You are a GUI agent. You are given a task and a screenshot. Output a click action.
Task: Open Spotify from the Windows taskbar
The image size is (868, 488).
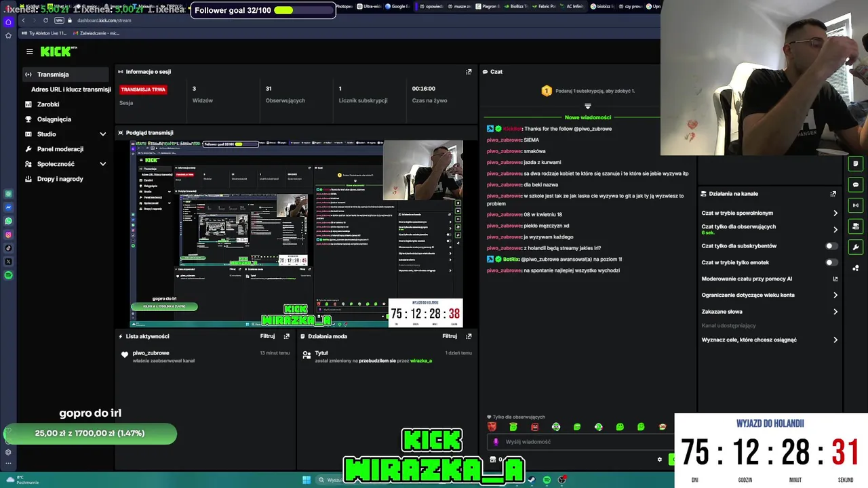547,480
